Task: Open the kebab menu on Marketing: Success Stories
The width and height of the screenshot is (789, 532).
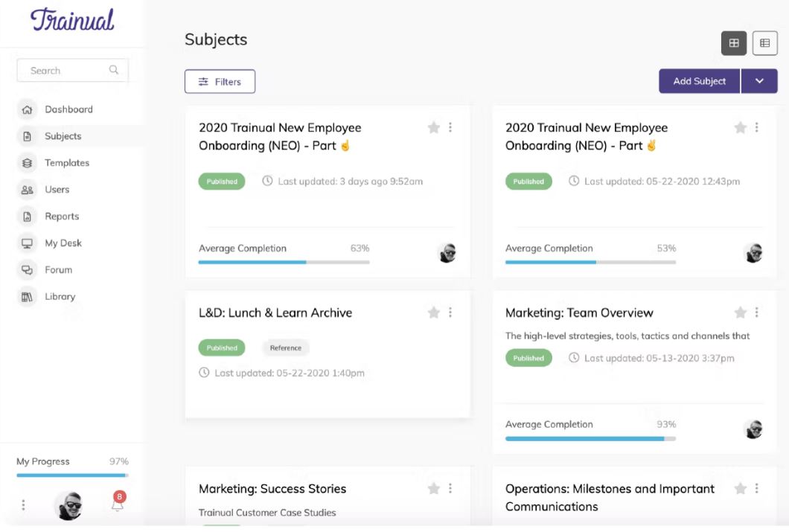Action: [450, 489]
